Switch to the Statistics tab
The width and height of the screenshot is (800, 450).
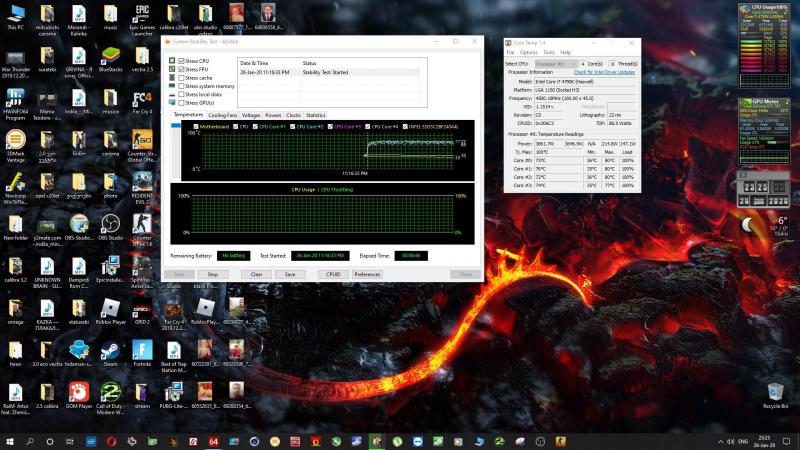click(315, 115)
